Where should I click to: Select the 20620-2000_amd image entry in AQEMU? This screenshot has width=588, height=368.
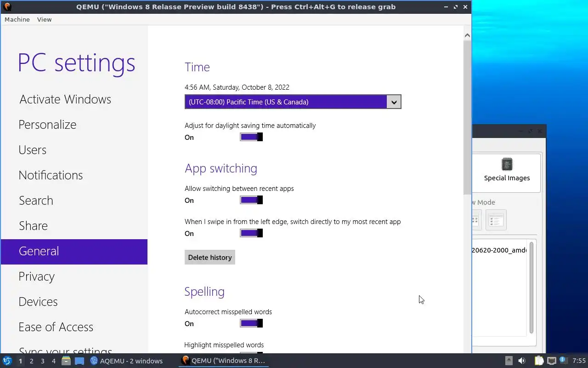pos(499,250)
